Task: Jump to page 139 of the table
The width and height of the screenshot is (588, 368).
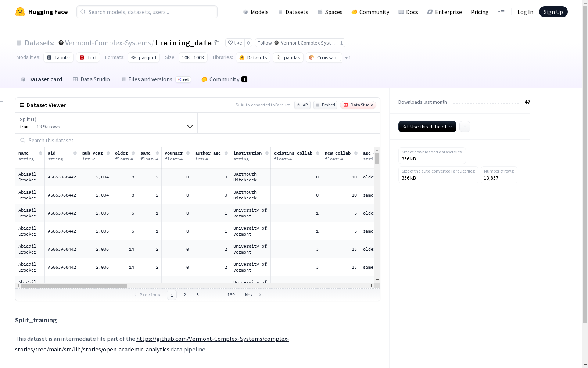Action: (231, 295)
